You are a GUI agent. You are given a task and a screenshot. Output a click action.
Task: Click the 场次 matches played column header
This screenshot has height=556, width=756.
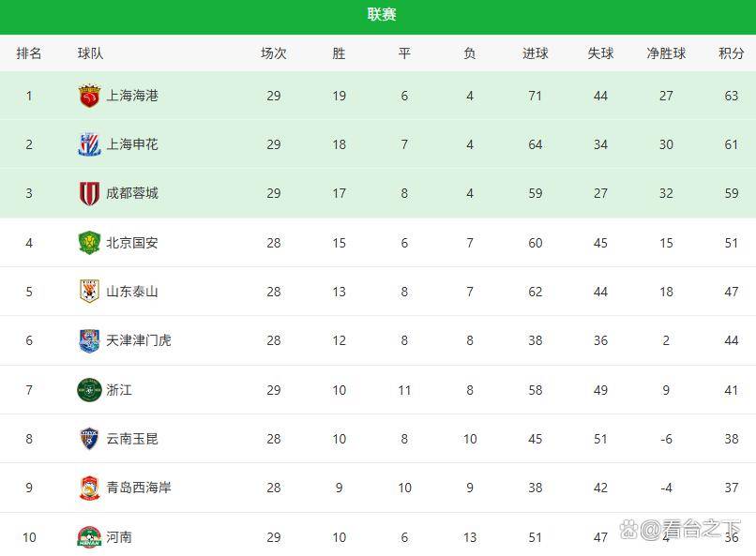pyautogui.click(x=274, y=53)
